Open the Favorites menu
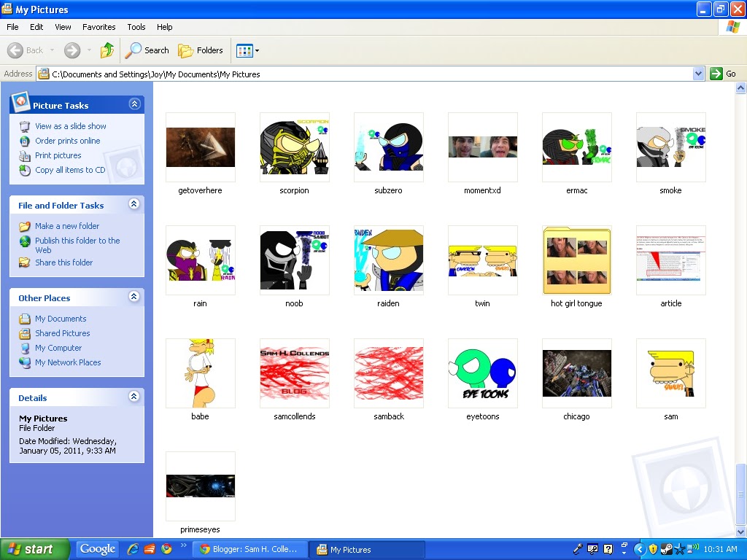The width and height of the screenshot is (747, 560). tap(98, 27)
